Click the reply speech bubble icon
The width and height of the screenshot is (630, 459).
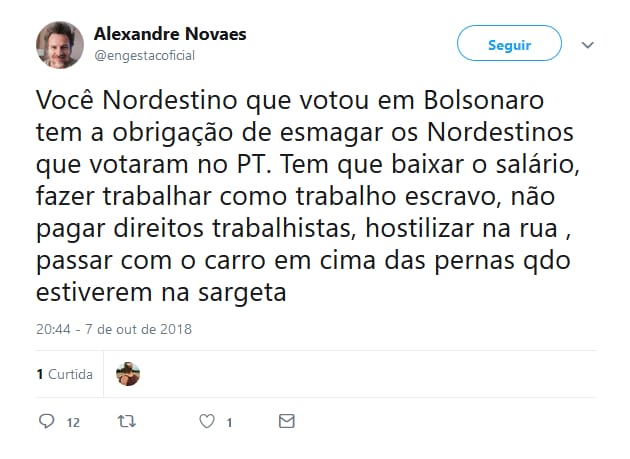coord(46,422)
